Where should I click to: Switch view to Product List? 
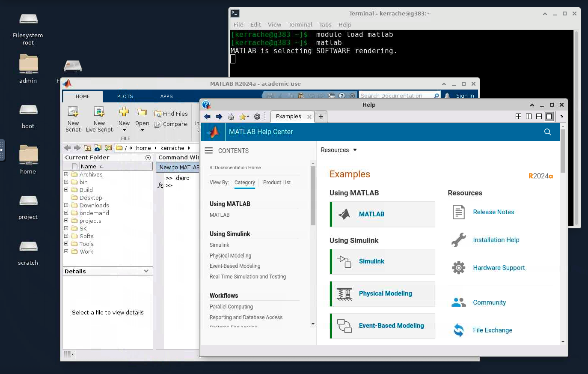277,182
